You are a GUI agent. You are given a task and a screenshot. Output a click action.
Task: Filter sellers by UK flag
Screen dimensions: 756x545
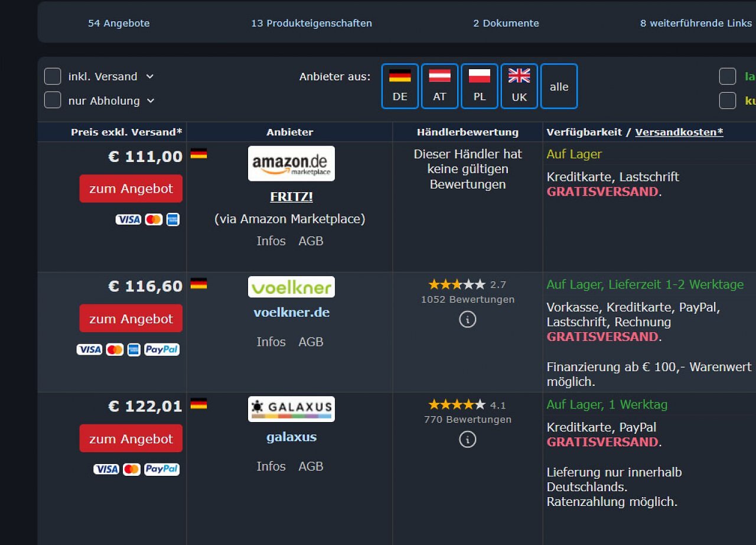[x=519, y=86]
